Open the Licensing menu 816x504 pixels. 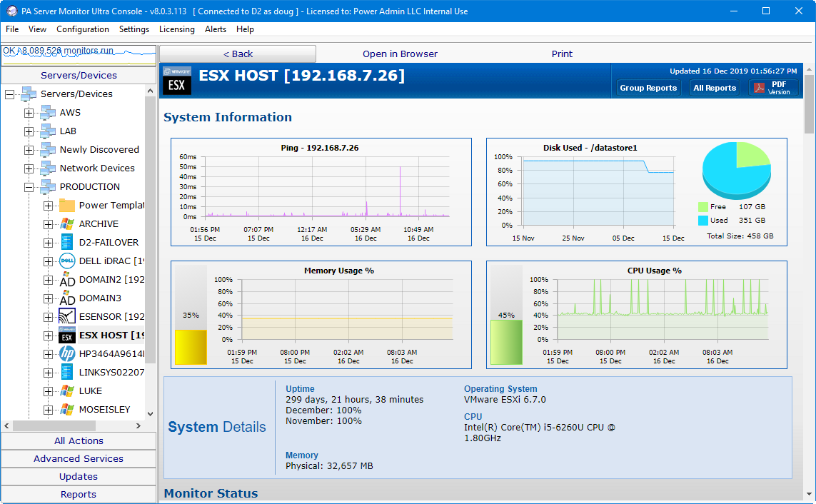176,29
